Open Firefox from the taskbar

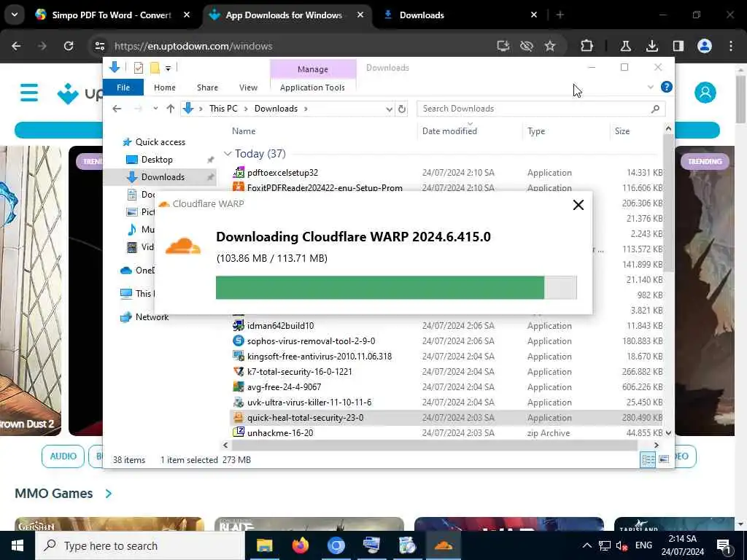(x=300, y=545)
